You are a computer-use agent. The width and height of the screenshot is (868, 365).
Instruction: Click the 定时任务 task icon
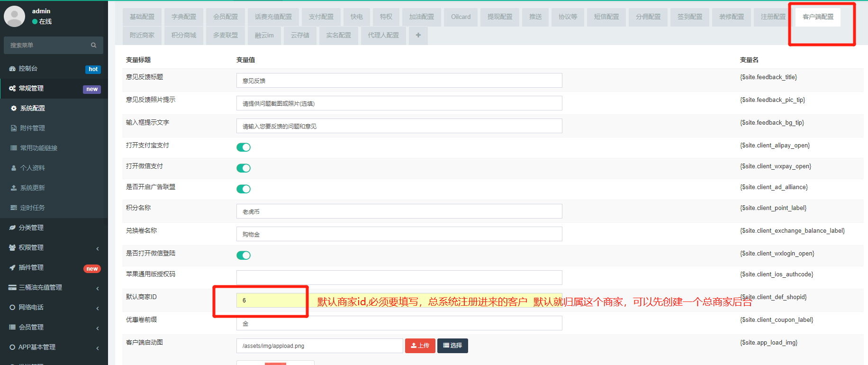(14, 208)
